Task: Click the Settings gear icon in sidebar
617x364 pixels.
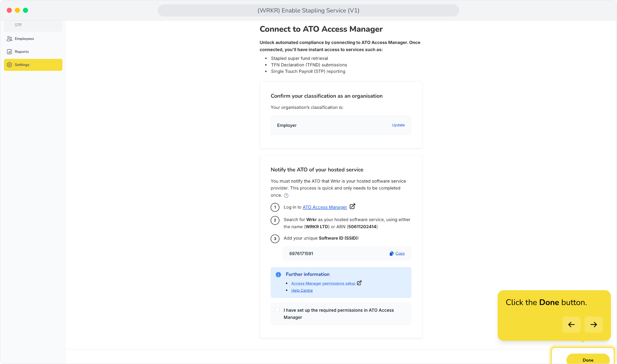Action: point(9,65)
